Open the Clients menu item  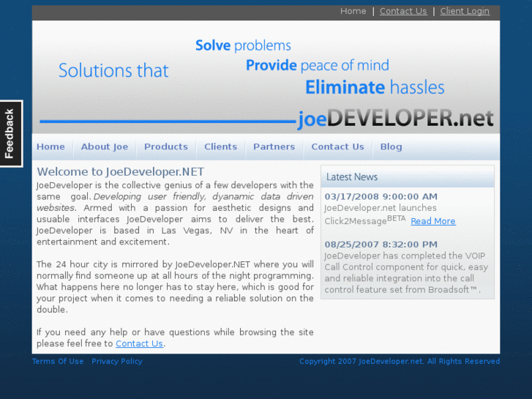220,146
